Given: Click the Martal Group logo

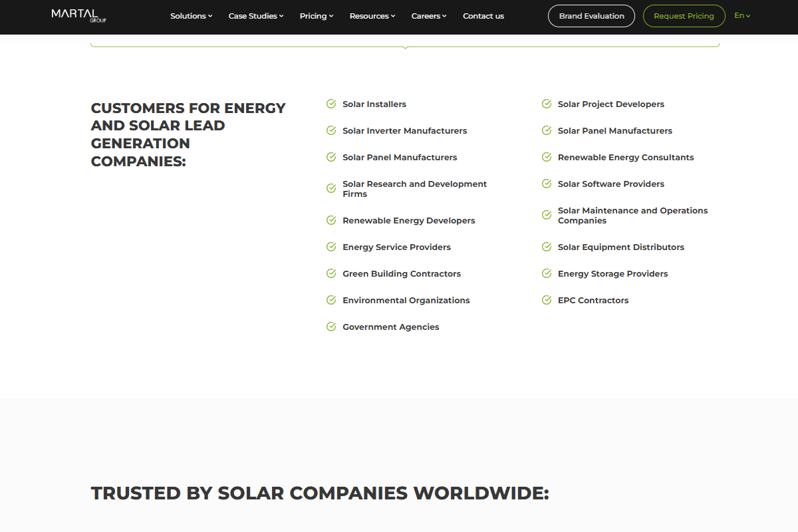Looking at the screenshot, I should tap(78, 15).
